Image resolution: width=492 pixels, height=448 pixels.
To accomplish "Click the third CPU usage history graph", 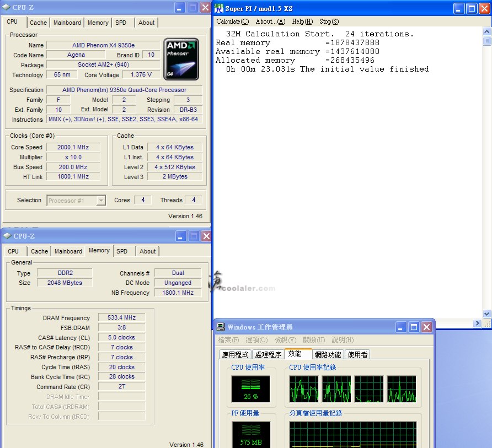I will [x=369, y=389].
